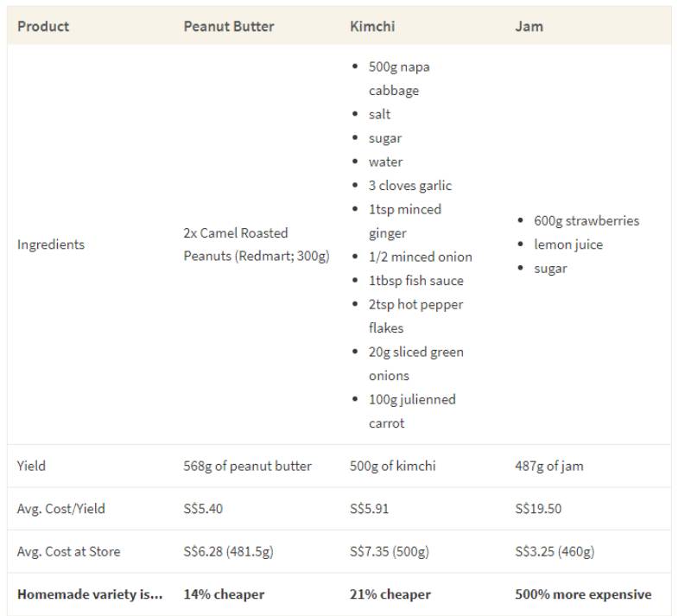Click the 500g napa cabbage list item
Image resolution: width=691 pixels, height=616 pixels.
(398, 79)
